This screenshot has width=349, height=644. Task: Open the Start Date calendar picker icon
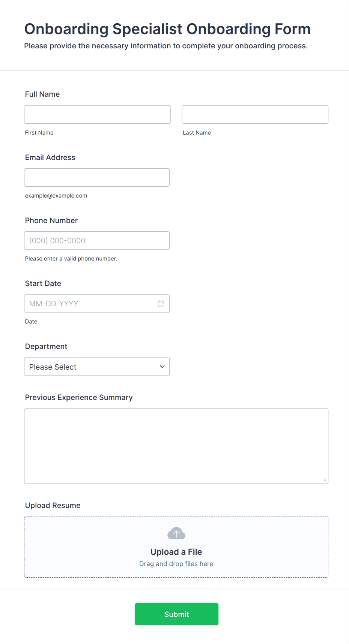coord(161,304)
